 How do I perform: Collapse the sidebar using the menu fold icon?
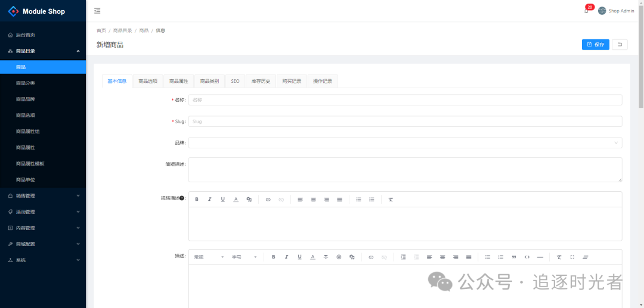point(97,11)
